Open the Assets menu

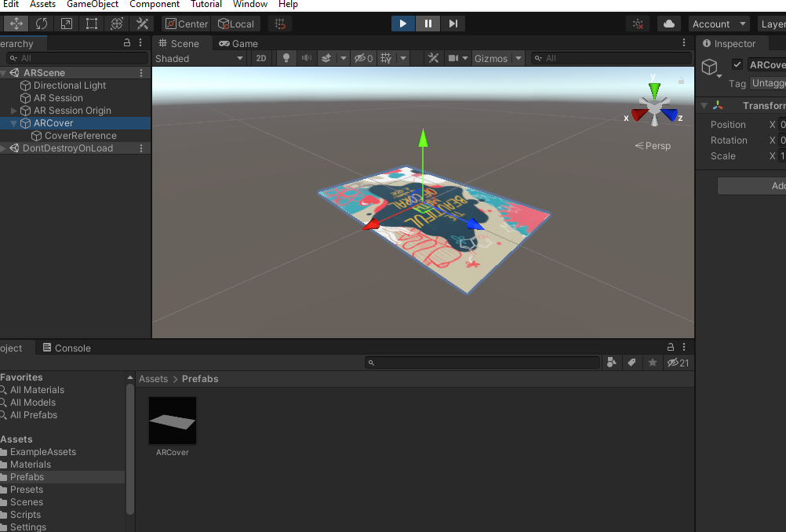click(42, 5)
